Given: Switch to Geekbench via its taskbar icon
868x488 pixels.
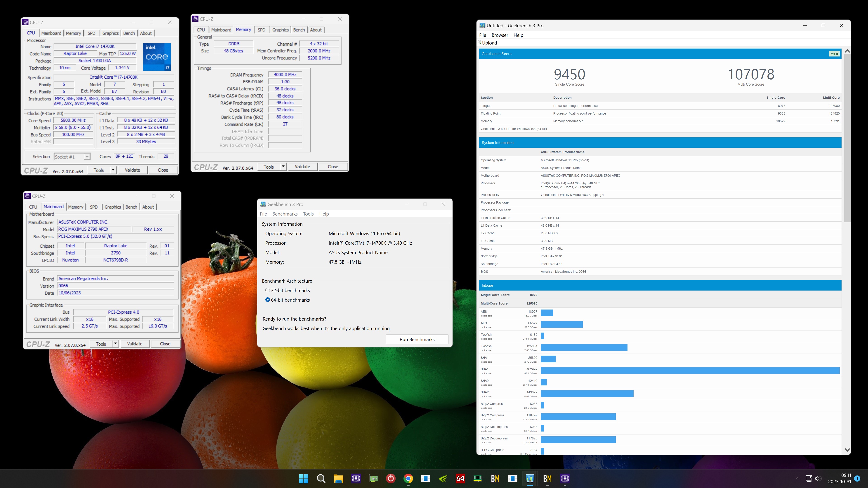Looking at the screenshot, I should coord(530,479).
